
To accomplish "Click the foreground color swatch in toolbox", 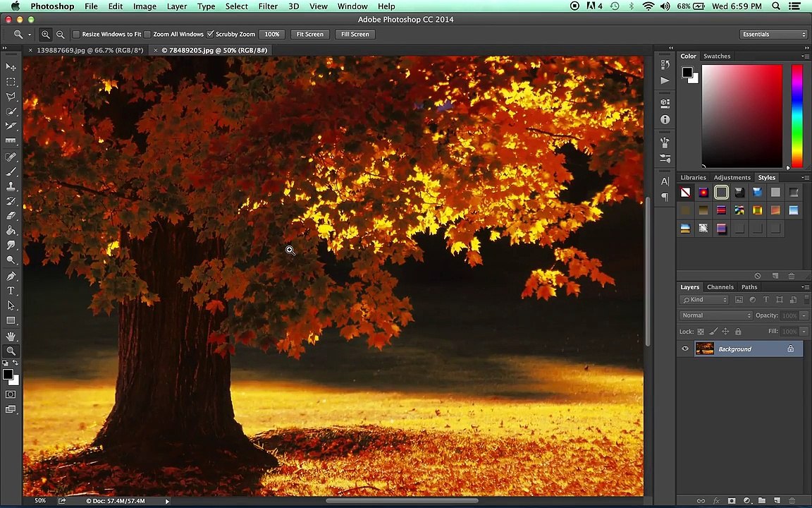I will [8, 374].
